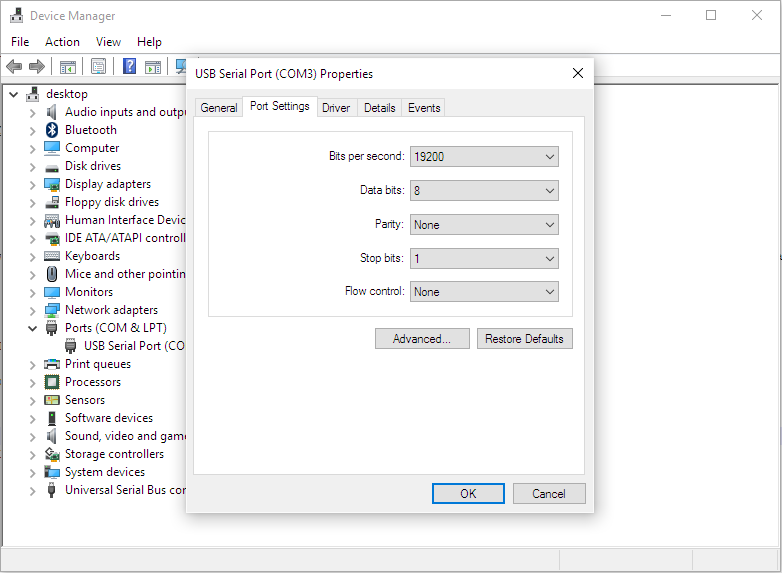Open the Stop bits dropdown
The image size is (782, 573).
click(484, 258)
